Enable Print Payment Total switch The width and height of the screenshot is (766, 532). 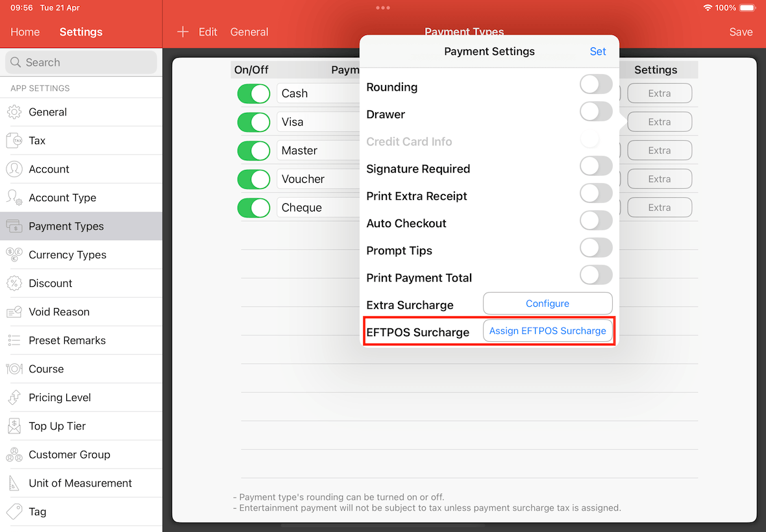pyautogui.click(x=596, y=276)
